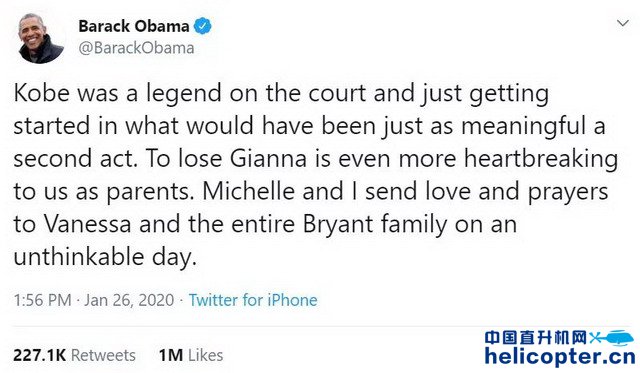
Task: Click the Likes label
Action: point(206,355)
